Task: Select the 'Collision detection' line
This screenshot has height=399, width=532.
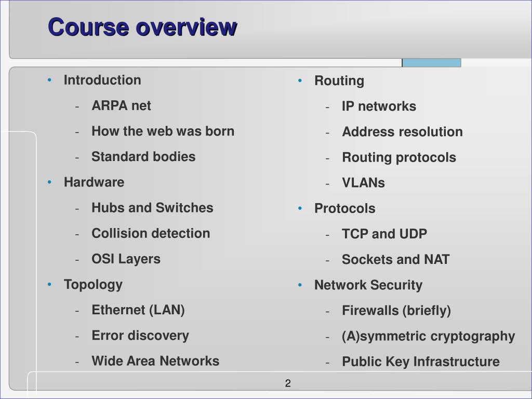Action: [x=151, y=233]
